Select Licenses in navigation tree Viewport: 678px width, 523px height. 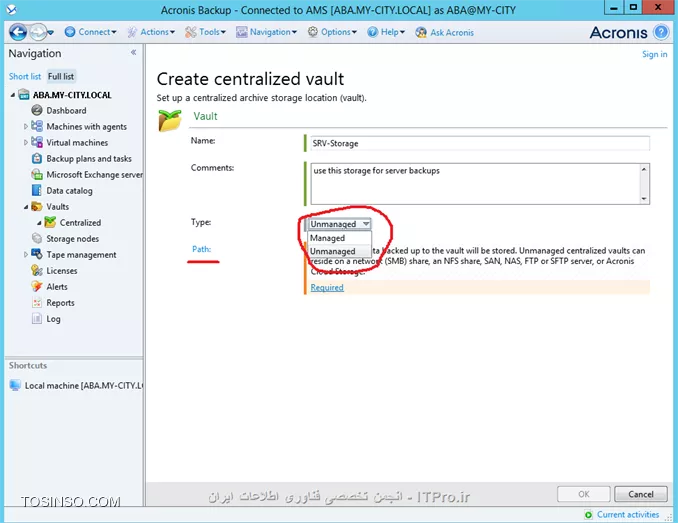(61, 271)
